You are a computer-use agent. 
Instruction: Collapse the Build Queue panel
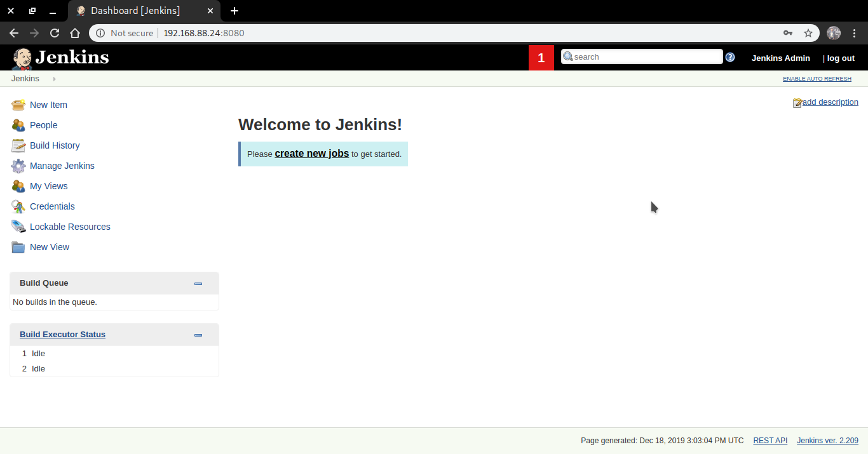point(198,284)
